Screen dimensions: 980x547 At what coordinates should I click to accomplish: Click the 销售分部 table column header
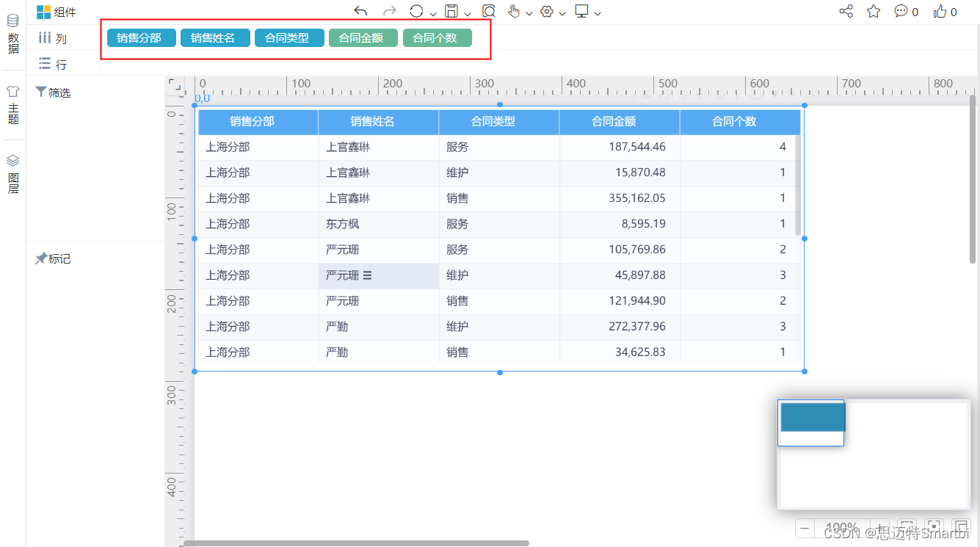[x=258, y=122]
